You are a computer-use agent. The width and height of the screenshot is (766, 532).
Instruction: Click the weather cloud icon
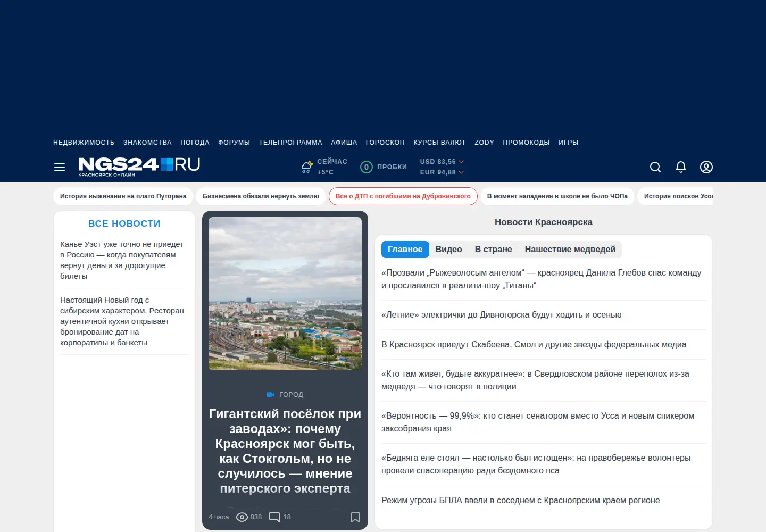[307, 167]
